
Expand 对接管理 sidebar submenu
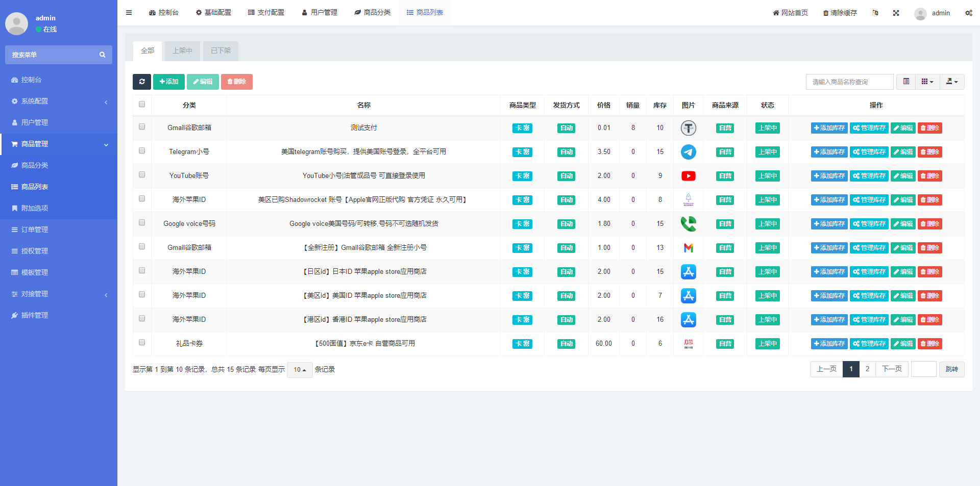tap(59, 294)
